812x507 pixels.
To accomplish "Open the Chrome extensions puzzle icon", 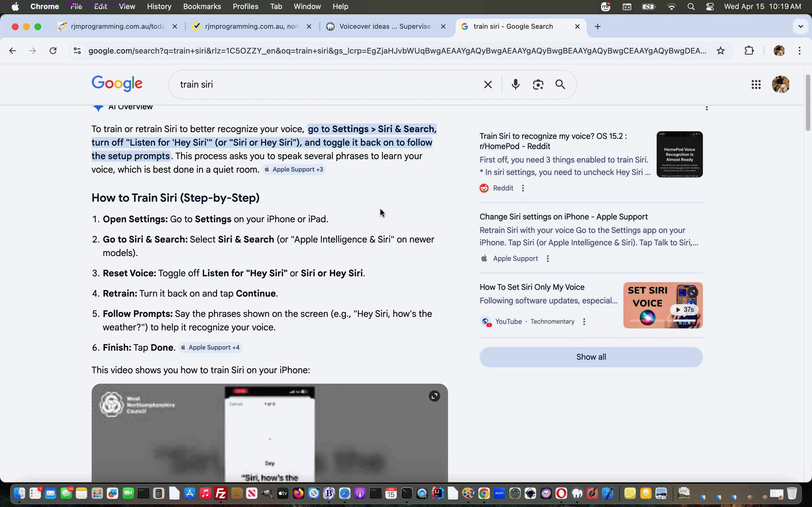I will click(749, 51).
